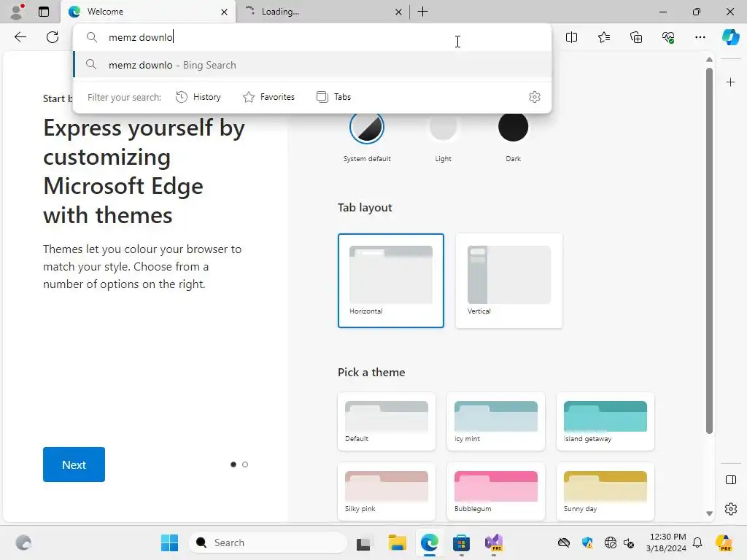Open clock showing 12:30 PM

pos(666,542)
